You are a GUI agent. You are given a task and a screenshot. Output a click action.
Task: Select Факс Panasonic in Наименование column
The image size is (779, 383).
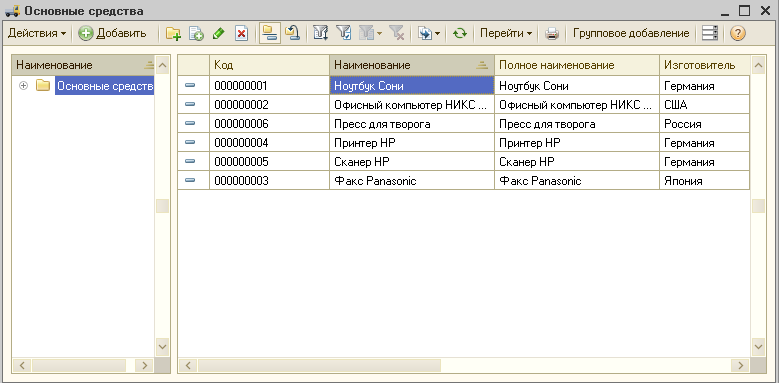(x=412, y=181)
